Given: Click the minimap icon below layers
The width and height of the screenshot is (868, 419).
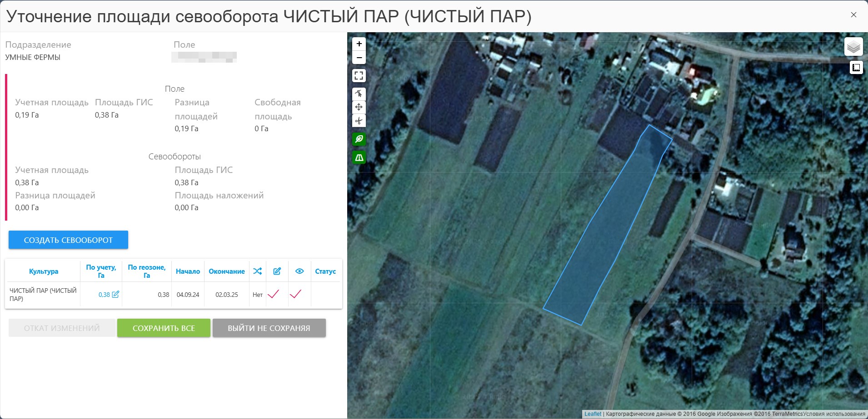Looking at the screenshot, I should [856, 68].
